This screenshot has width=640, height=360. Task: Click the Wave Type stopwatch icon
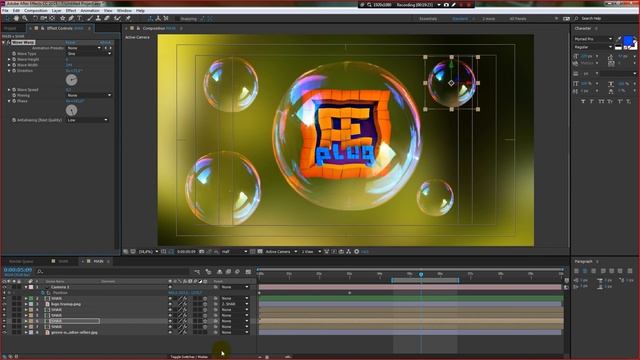click(14, 53)
